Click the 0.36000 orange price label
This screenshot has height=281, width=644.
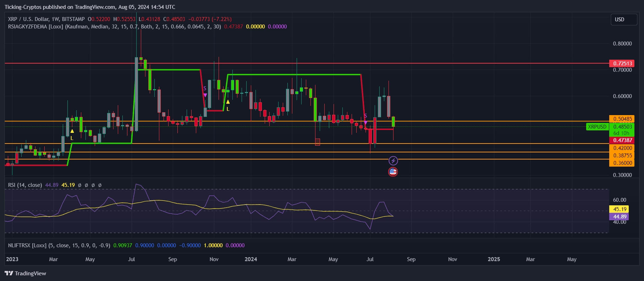pyautogui.click(x=622, y=163)
